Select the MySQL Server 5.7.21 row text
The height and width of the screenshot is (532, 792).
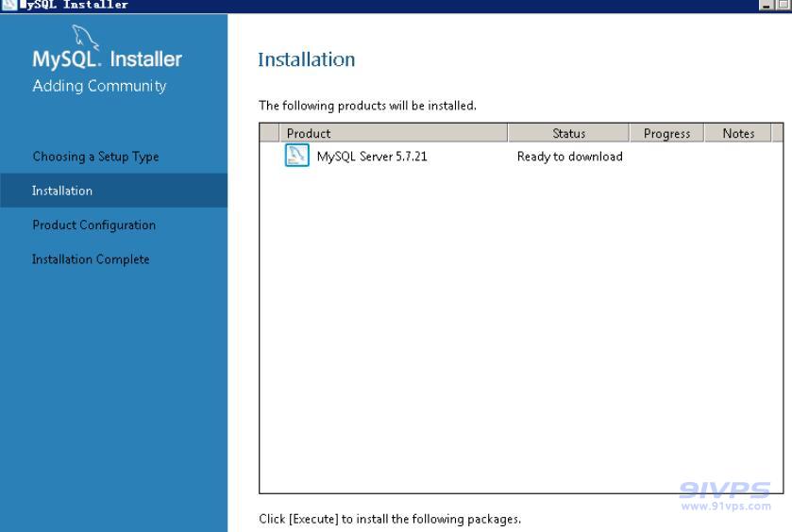pyautogui.click(x=372, y=157)
